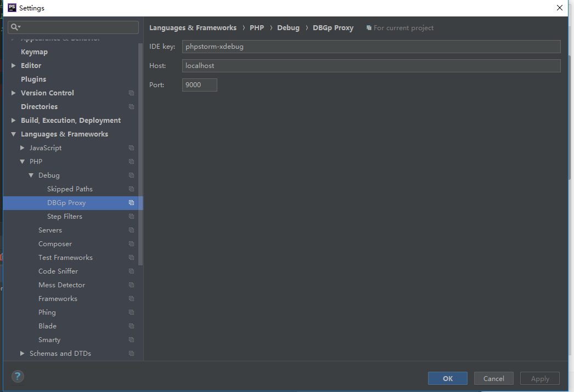Open the Plugins settings page
574x392 pixels.
(x=33, y=79)
